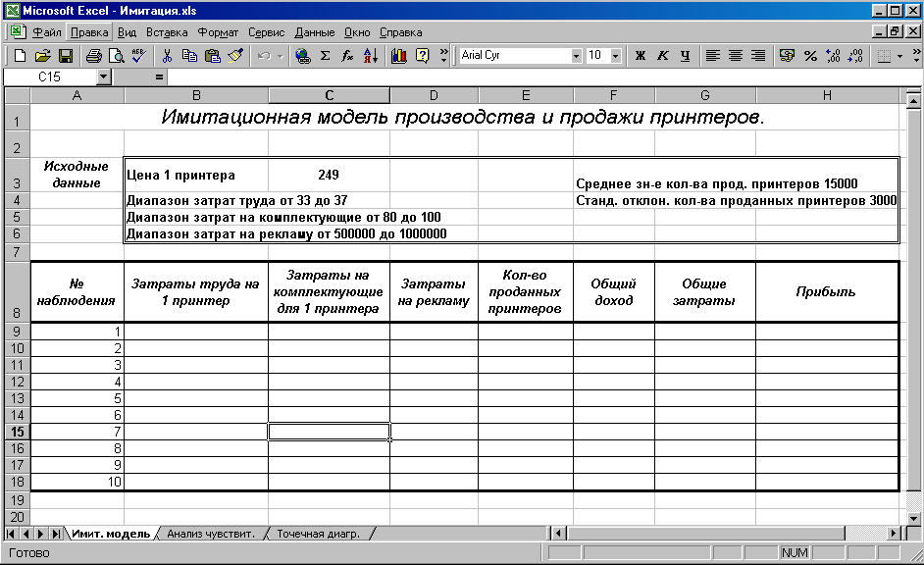Select the Общий доход header cell
924x565 pixels.
click(613, 292)
